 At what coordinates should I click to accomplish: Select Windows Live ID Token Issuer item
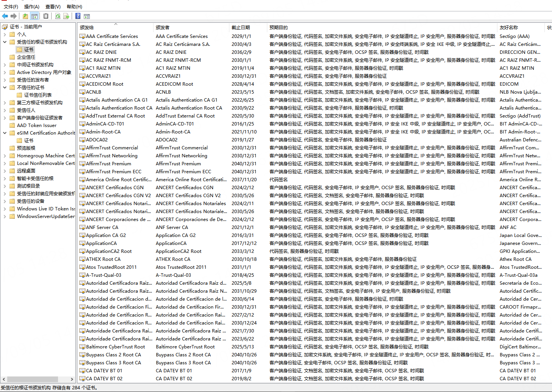pyautogui.click(x=46, y=209)
